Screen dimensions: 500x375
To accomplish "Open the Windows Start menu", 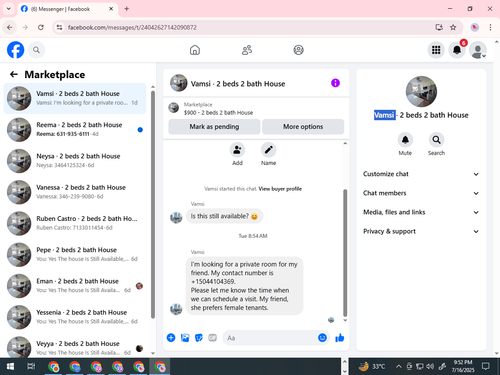I will coord(10,367).
